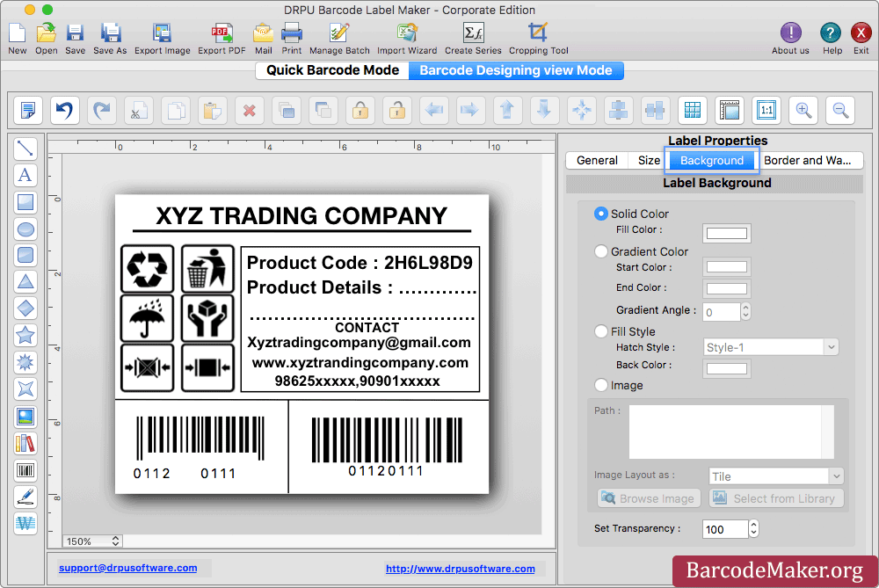The width and height of the screenshot is (879, 588).
Task: Switch to Quick Barcode Mode
Action: click(x=332, y=70)
